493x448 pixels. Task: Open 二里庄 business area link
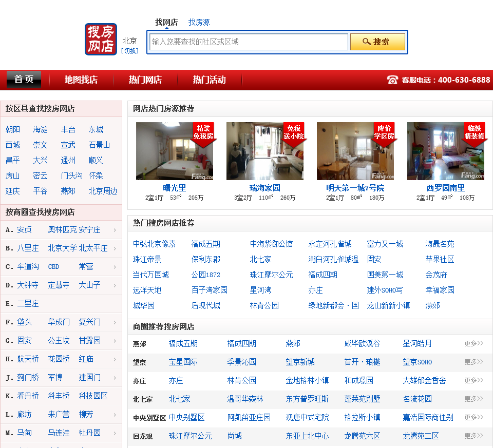pos(28,304)
